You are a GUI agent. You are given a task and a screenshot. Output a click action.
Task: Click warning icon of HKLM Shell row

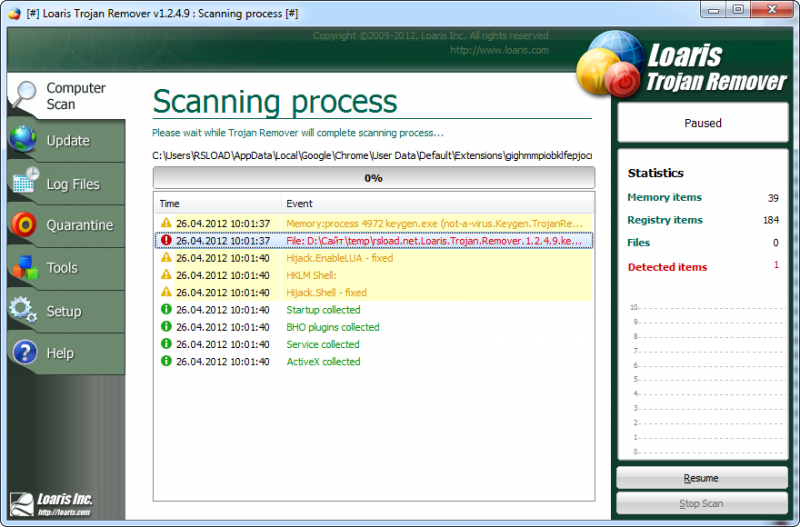pos(166,275)
